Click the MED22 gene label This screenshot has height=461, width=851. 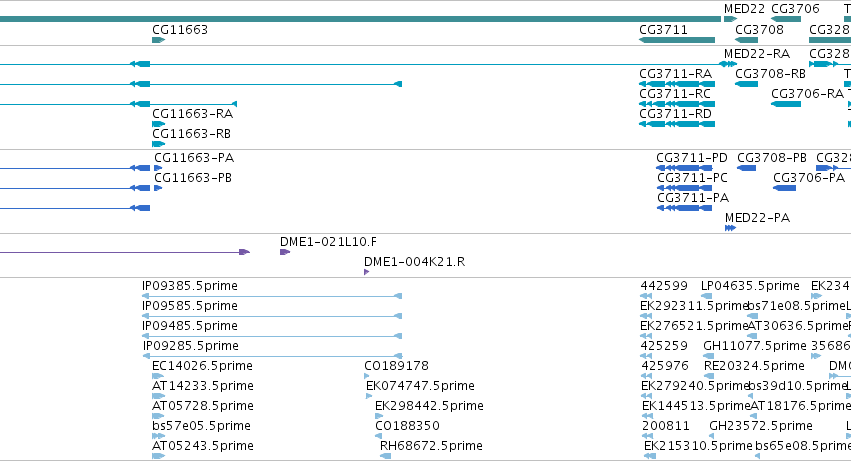pyautogui.click(x=744, y=9)
